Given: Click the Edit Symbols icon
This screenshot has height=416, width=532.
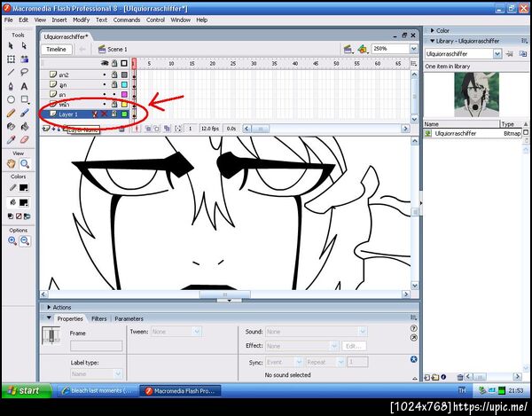Looking at the screenshot, I should coord(363,49).
